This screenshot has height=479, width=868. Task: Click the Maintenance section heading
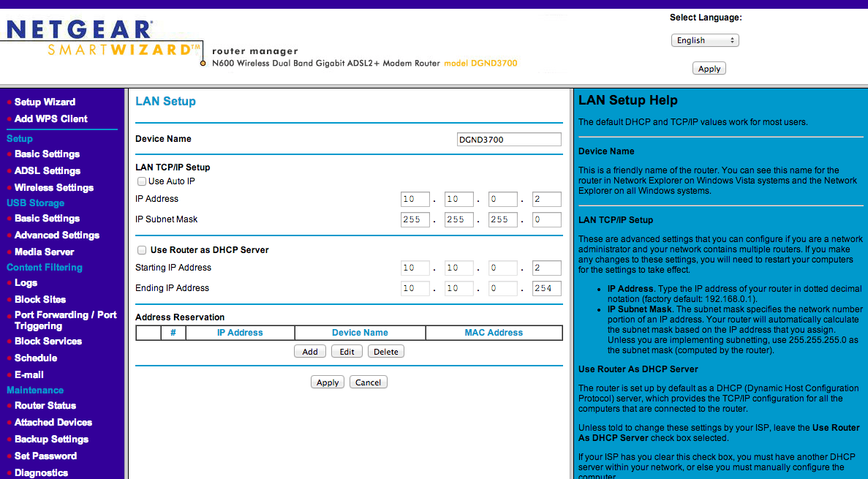pos(35,390)
